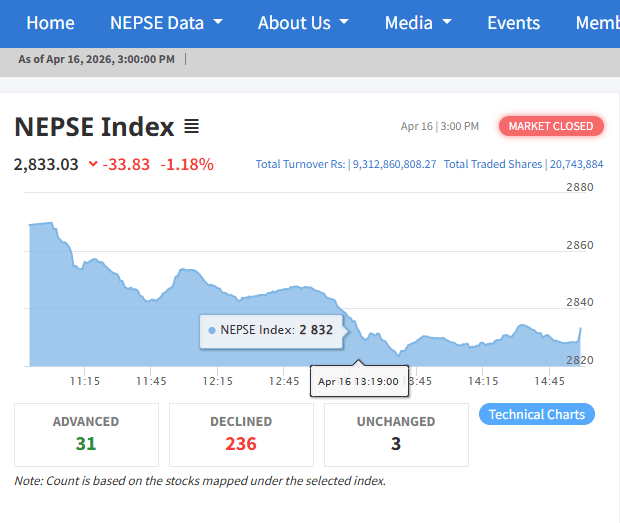620x523 pixels.
Task: Click the stock count note text
Action: (x=200, y=481)
